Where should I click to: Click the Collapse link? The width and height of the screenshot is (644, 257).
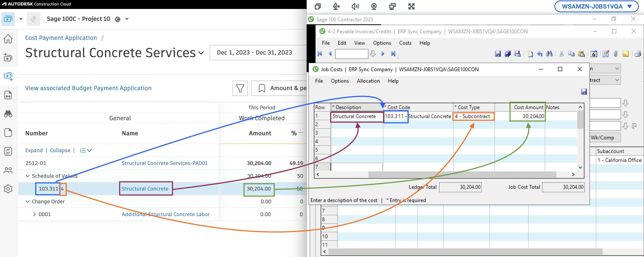pos(60,150)
